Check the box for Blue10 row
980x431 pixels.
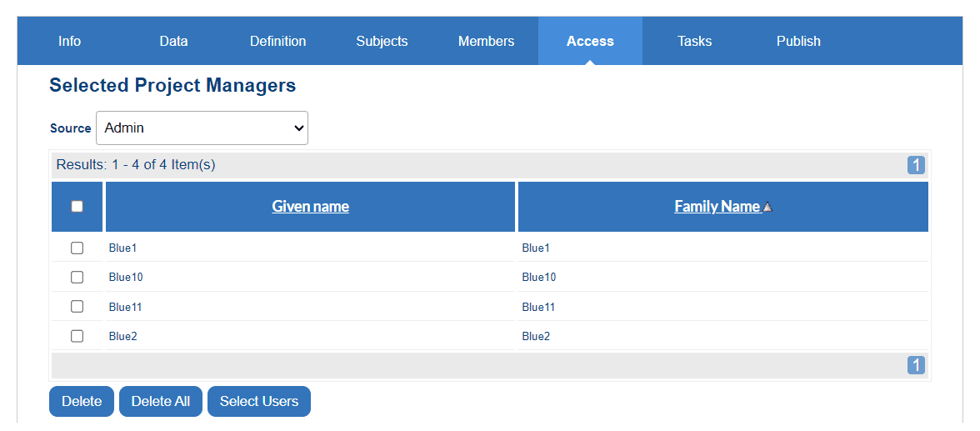[x=77, y=277]
